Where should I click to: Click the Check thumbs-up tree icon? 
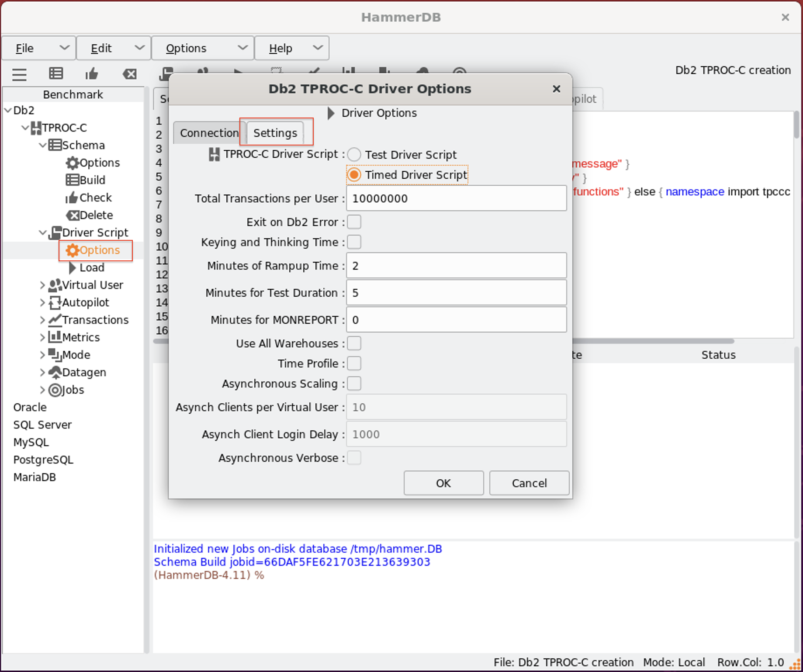click(72, 197)
